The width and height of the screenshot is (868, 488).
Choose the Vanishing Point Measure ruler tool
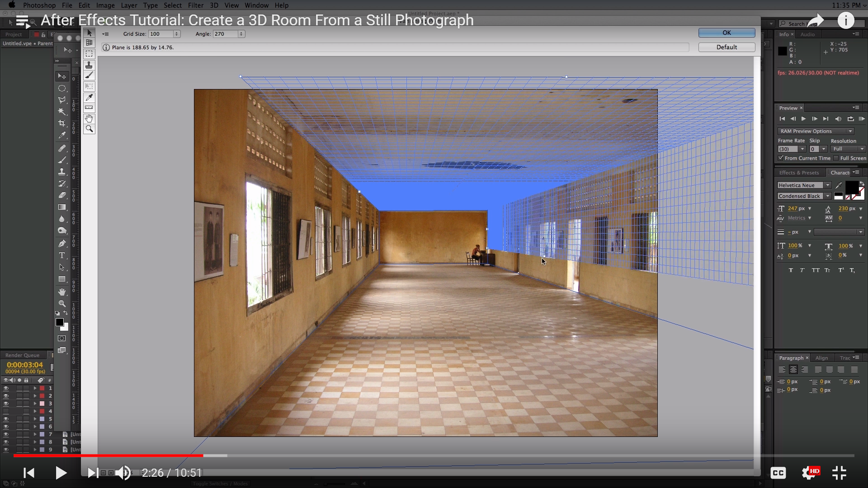tap(89, 108)
